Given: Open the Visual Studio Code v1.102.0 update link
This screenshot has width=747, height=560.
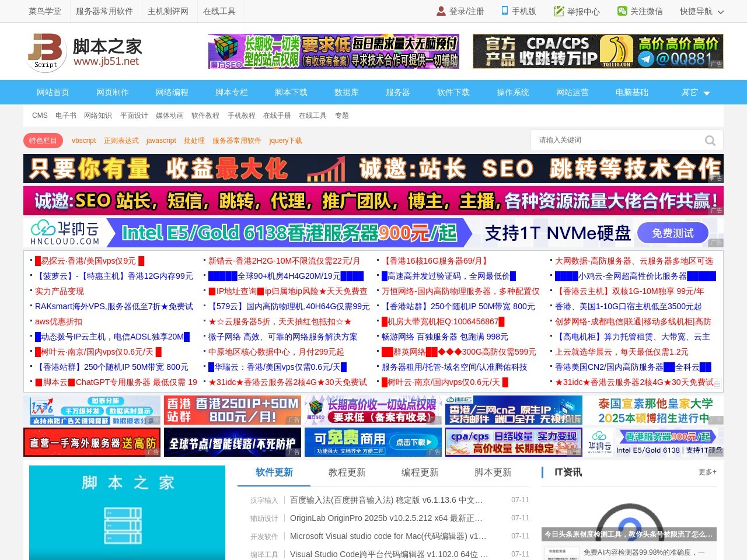Looking at the screenshot, I should click(x=389, y=554).
